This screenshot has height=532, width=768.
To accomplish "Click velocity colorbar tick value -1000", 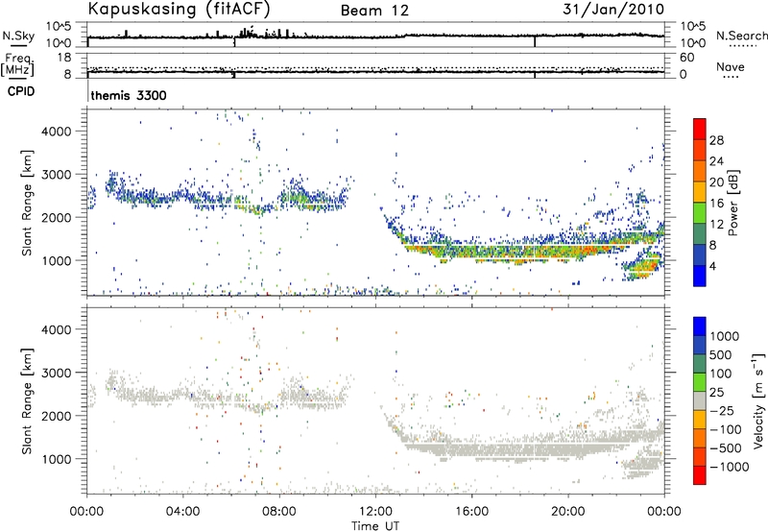I will point(729,467).
